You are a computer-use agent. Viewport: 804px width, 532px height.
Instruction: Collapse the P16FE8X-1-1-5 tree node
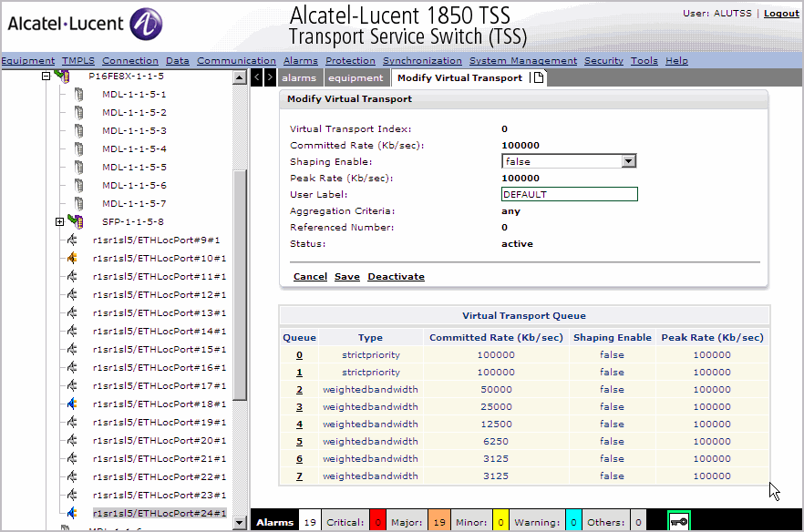[46, 77]
